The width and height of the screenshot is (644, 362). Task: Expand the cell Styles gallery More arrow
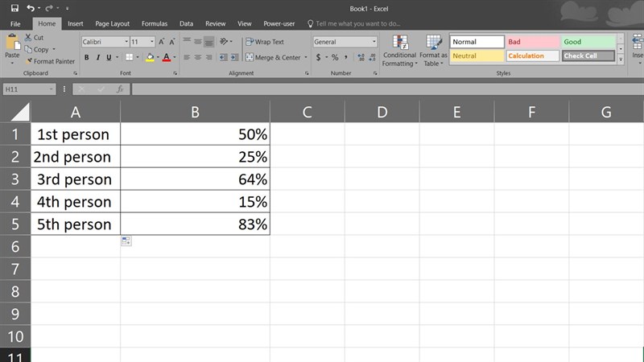[x=621, y=60]
